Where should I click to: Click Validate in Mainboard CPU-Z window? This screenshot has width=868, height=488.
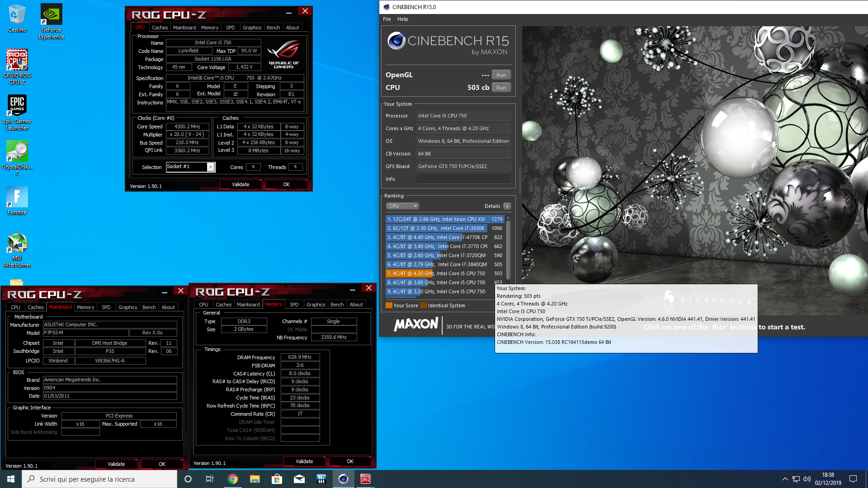[116, 464]
